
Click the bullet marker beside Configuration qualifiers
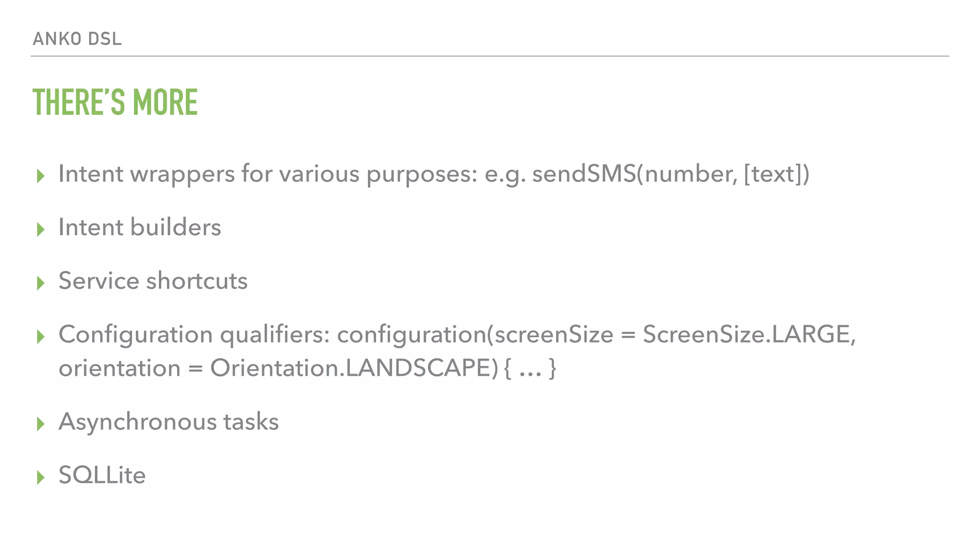pyautogui.click(x=41, y=337)
